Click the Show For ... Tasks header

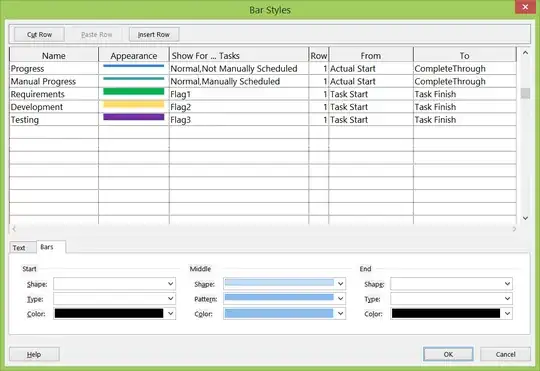pos(239,55)
